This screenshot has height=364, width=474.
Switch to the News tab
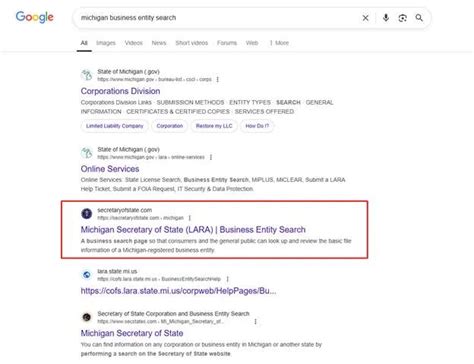click(x=159, y=43)
